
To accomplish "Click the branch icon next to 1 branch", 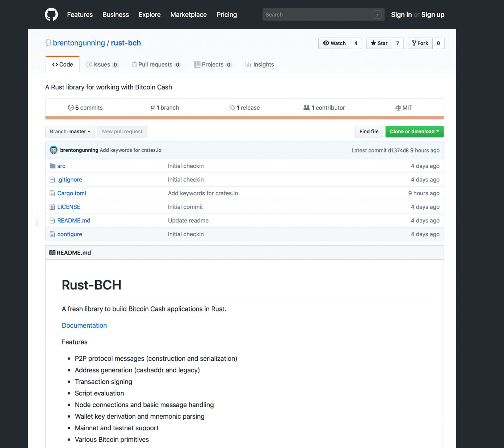I will tap(152, 108).
